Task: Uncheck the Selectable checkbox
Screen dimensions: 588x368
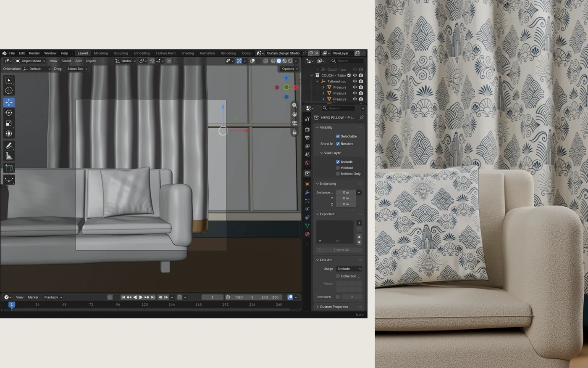Action: tap(338, 136)
